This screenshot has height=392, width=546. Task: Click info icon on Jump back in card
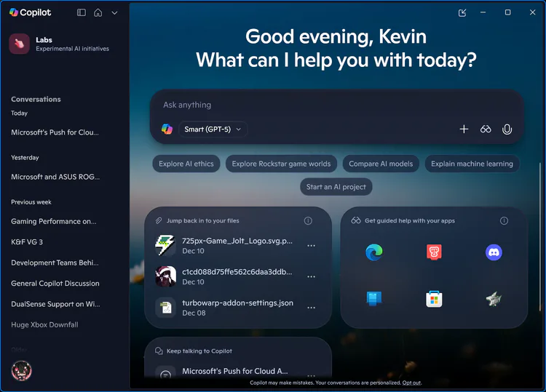308,221
